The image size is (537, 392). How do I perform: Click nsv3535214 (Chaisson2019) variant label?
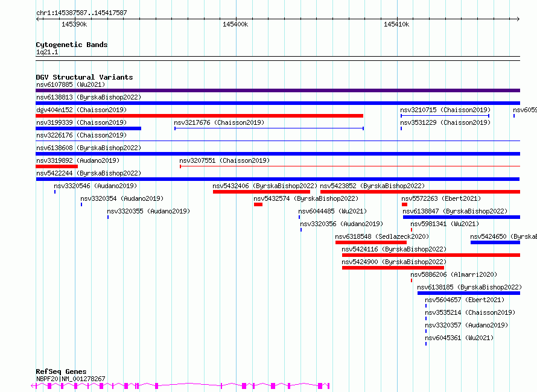coord(470,312)
